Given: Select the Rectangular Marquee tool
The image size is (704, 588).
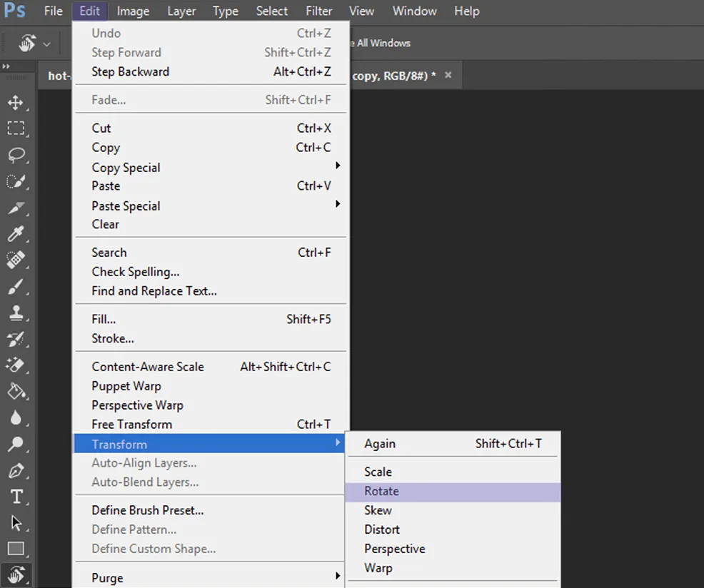Looking at the screenshot, I should click(x=16, y=128).
